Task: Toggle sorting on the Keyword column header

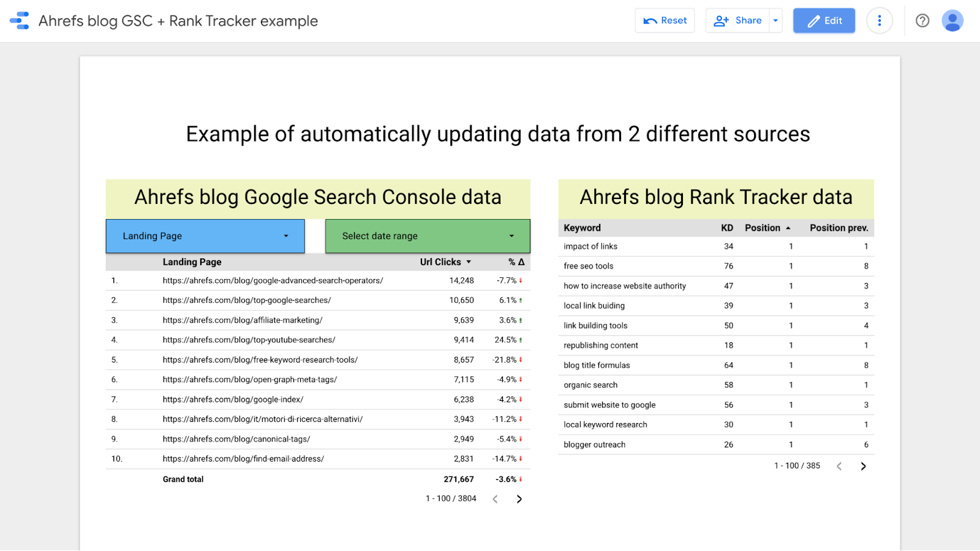Action: [x=581, y=227]
